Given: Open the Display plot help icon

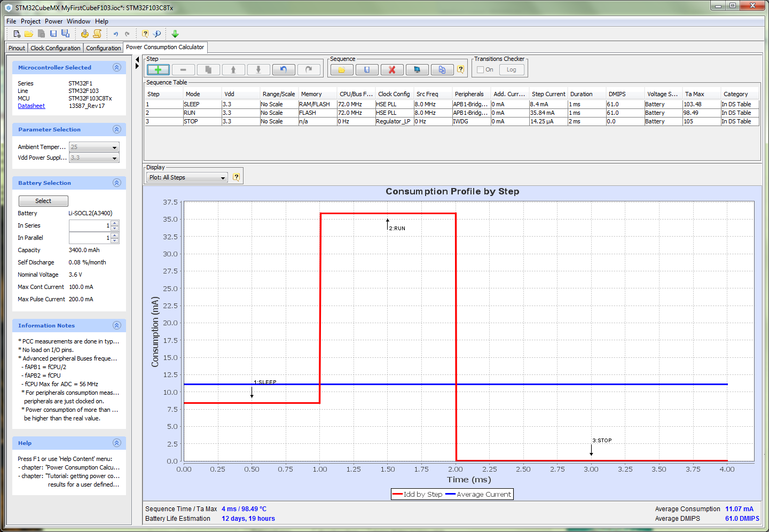Looking at the screenshot, I should [x=237, y=177].
